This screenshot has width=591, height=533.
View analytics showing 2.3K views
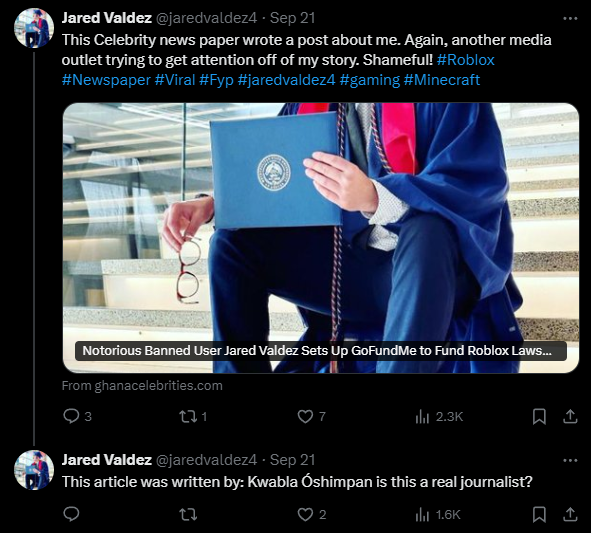tap(438, 417)
